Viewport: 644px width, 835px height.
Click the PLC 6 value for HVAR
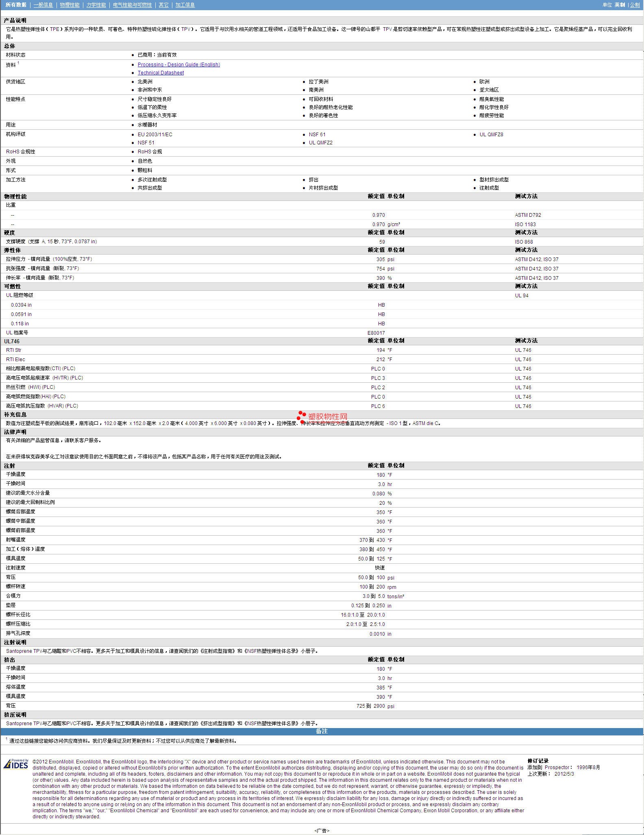[378, 406]
